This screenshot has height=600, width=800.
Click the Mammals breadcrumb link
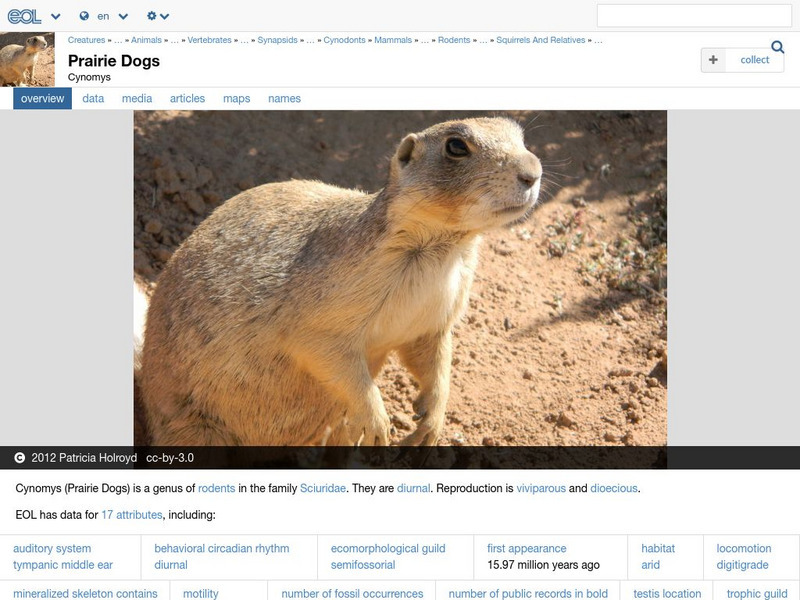click(x=393, y=42)
